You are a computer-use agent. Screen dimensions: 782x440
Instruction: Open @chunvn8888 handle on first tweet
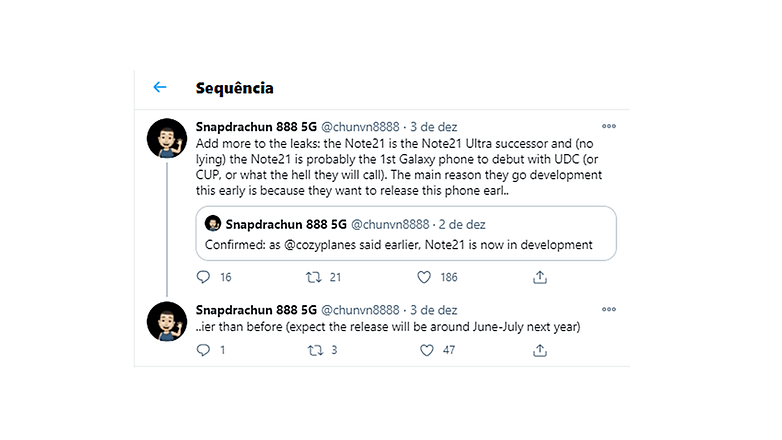tap(360, 127)
